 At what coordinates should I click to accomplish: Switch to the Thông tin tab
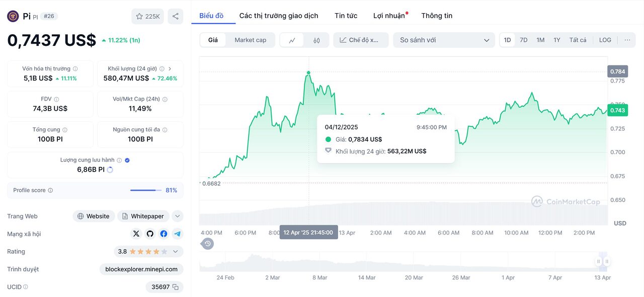(x=437, y=16)
